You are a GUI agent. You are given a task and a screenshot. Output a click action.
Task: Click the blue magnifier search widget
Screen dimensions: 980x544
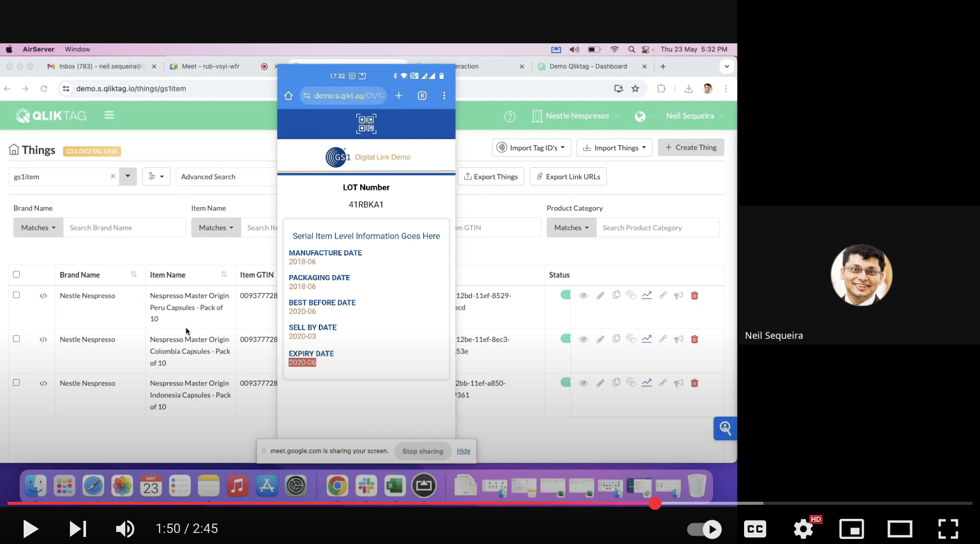pyautogui.click(x=725, y=428)
